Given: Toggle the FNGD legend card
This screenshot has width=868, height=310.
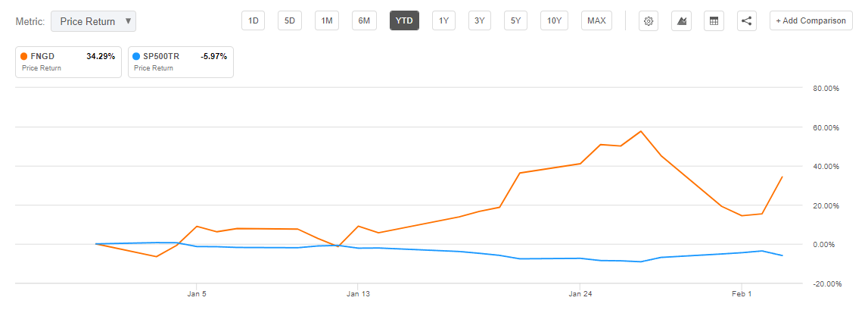Looking at the screenshot, I should 69,61.
